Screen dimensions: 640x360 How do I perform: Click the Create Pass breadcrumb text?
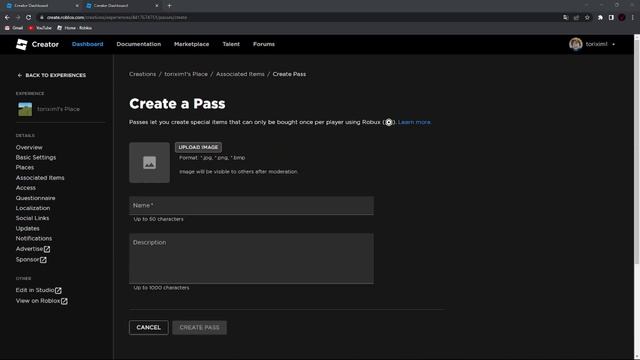pos(289,74)
